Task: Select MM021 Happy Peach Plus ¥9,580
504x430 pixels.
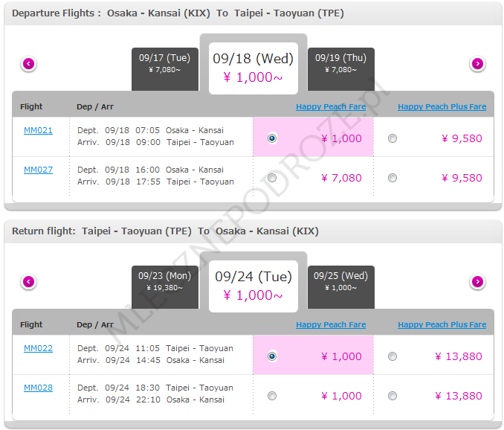Action: [x=392, y=138]
